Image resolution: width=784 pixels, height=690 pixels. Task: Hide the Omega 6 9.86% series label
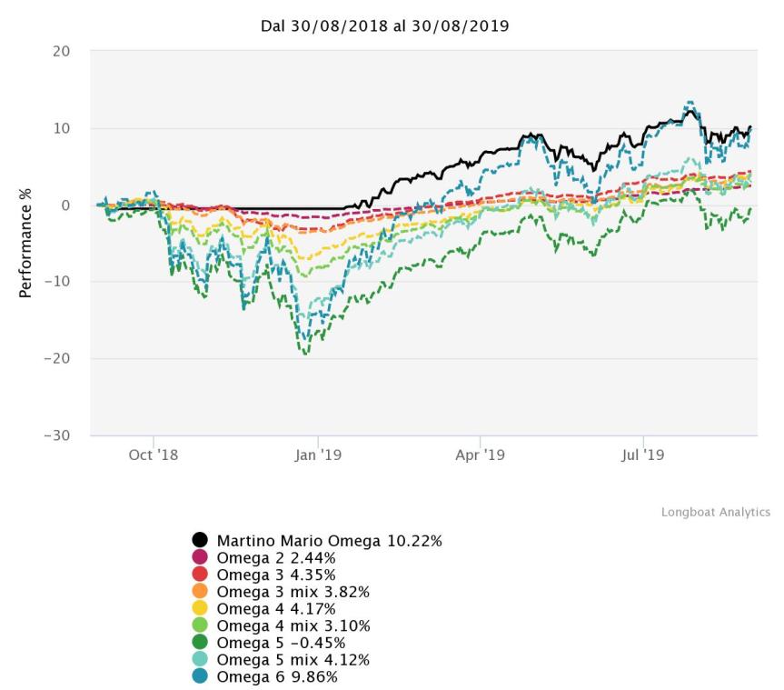tap(276, 676)
